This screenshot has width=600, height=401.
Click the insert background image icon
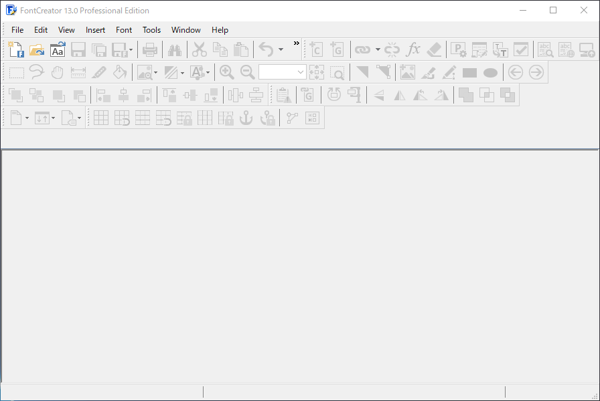point(407,72)
